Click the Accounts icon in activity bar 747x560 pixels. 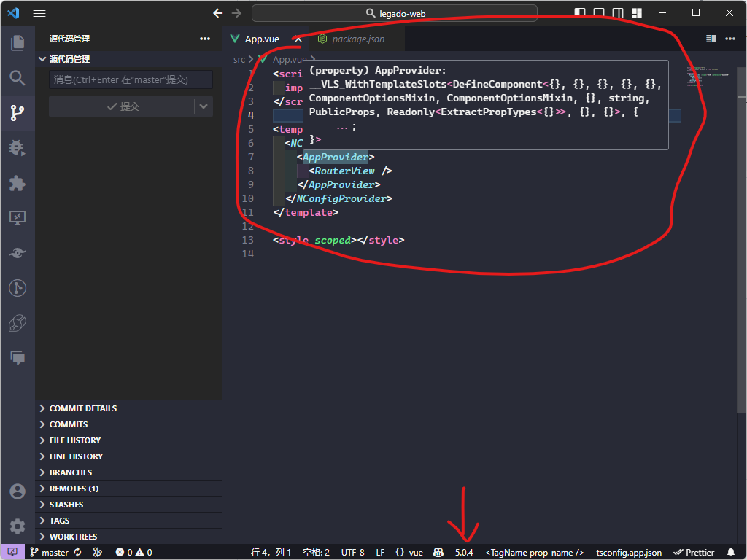pyautogui.click(x=18, y=491)
